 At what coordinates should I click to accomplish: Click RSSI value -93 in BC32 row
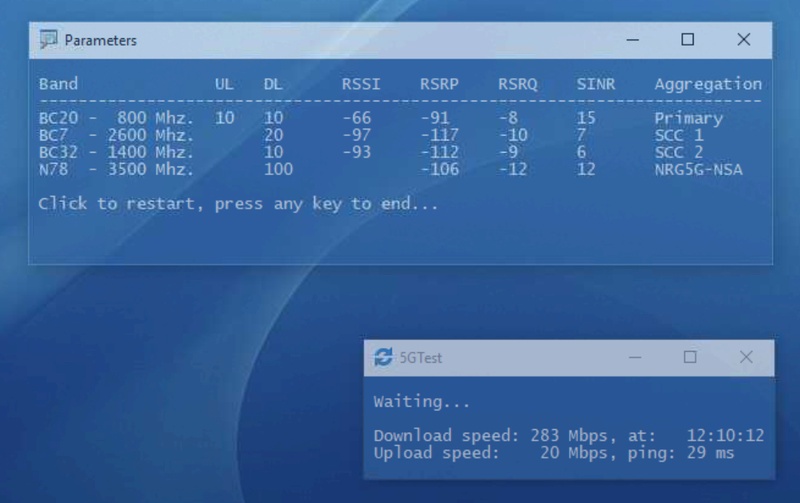click(357, 152)
